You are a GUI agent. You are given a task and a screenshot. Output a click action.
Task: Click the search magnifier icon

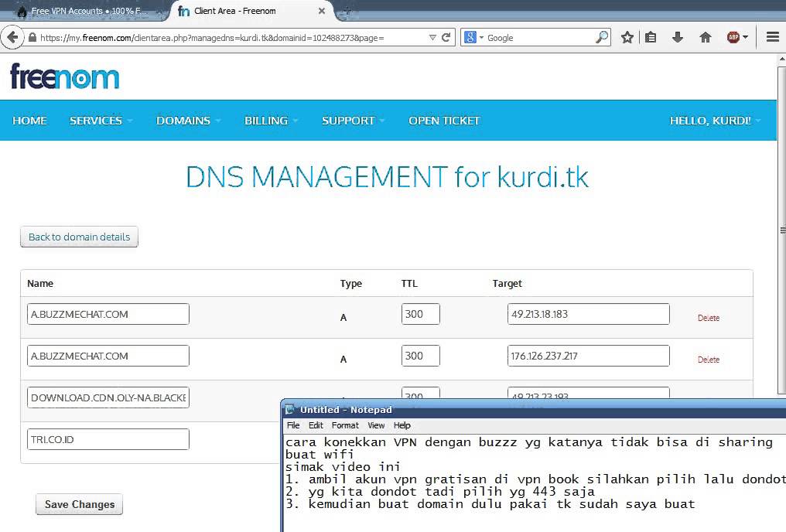pyautogui.click(x=602, y=37)
